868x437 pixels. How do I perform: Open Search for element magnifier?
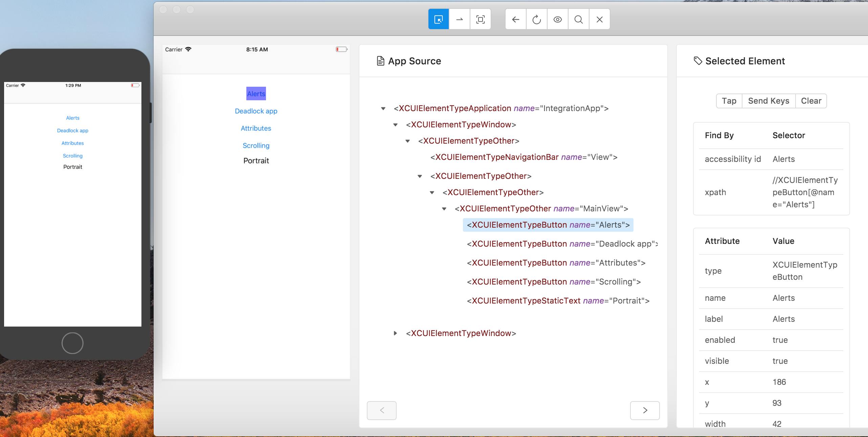coord(579,19)
